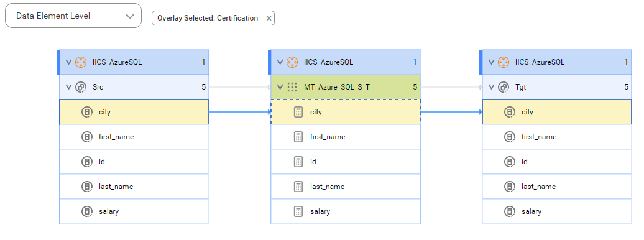Click the column icon for Src last_name
The image size is (644, 240).
pyautogui.click(x=86, y=187)
